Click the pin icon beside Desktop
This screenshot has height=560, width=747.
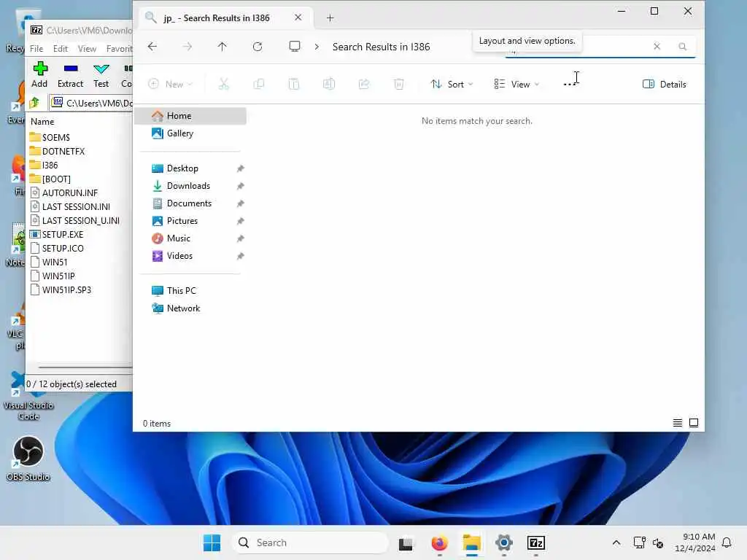tap(240, 168)
